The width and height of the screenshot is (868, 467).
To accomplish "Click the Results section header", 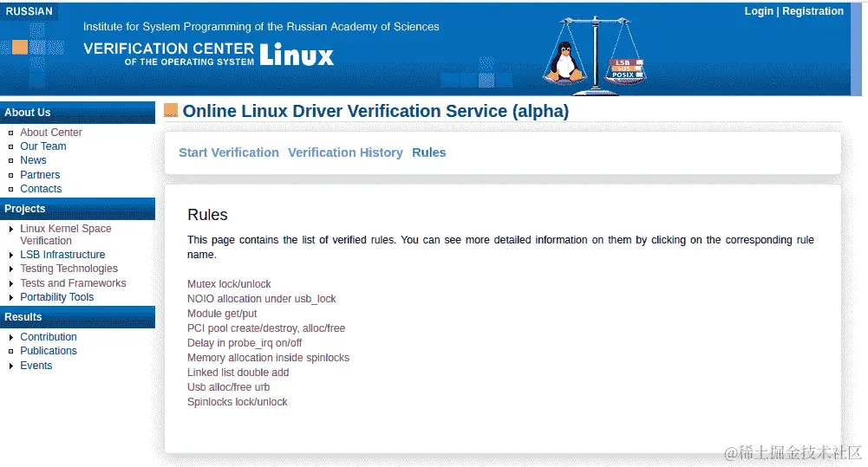I will click(77, 317).
